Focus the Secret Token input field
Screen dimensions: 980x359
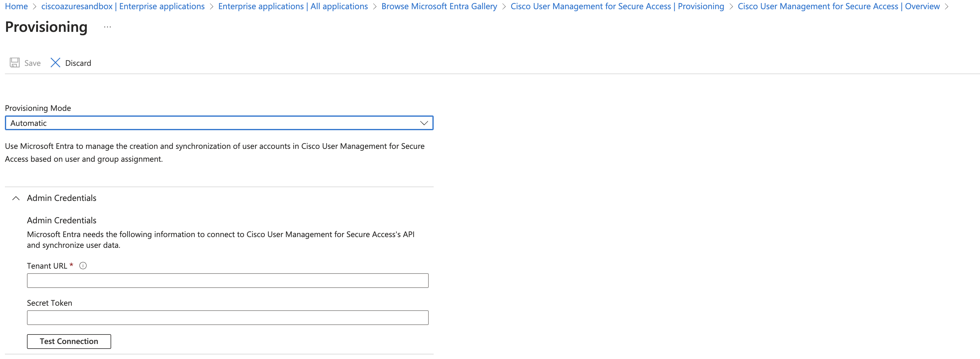228,318
